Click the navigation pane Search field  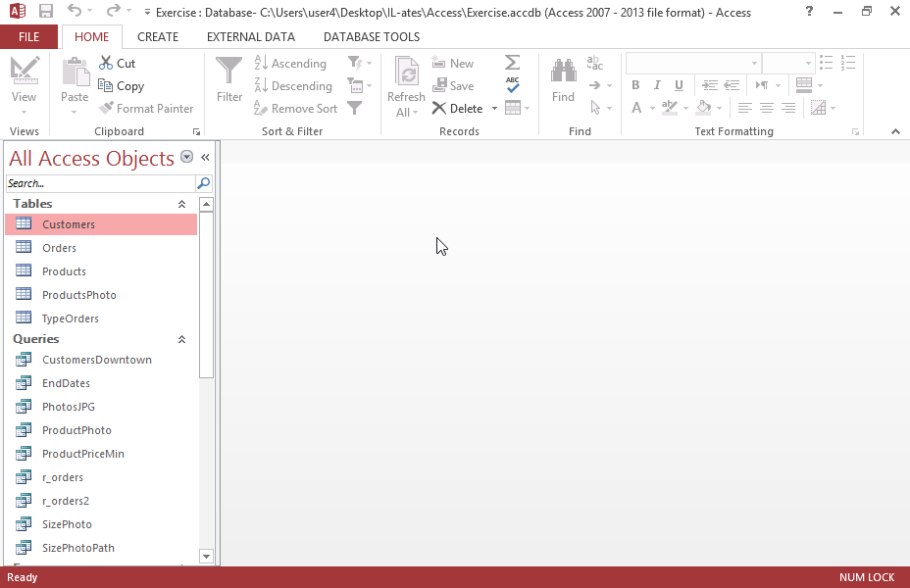[x=101, y=183]
